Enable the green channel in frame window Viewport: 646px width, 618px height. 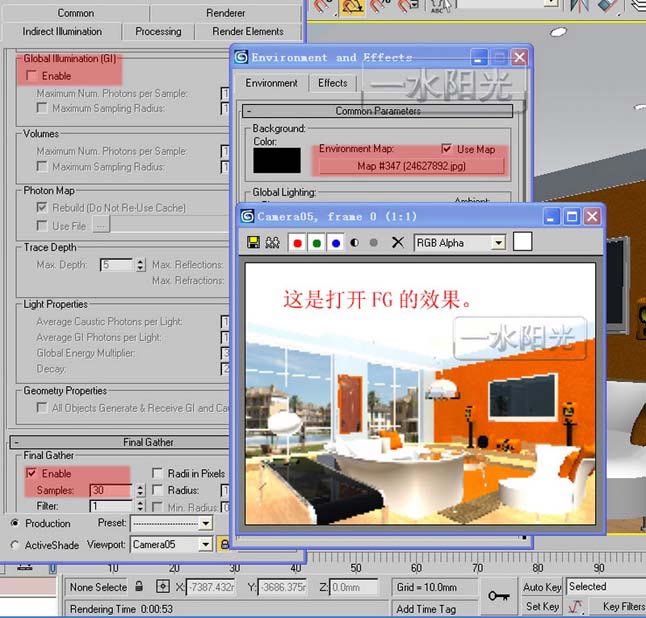point(316,243)
